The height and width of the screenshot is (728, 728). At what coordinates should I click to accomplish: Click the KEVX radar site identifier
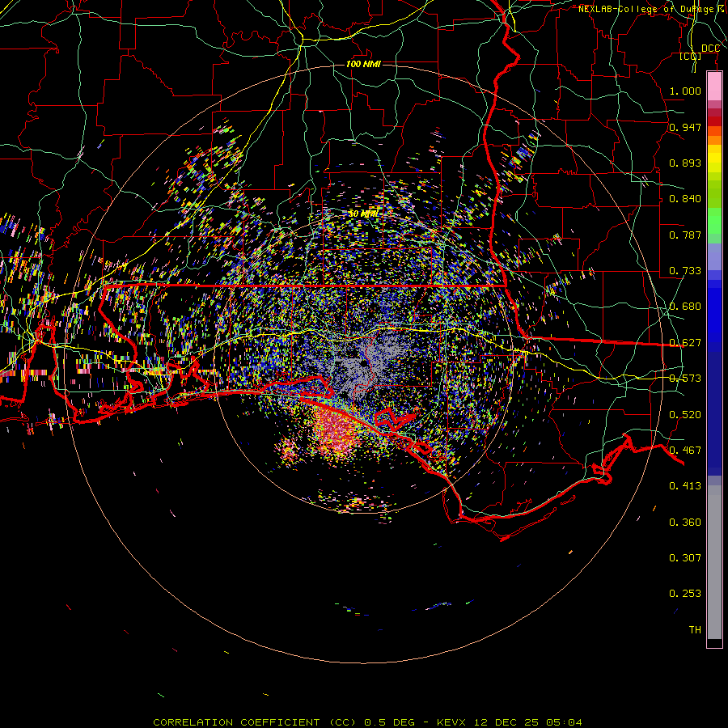point(453,722)
